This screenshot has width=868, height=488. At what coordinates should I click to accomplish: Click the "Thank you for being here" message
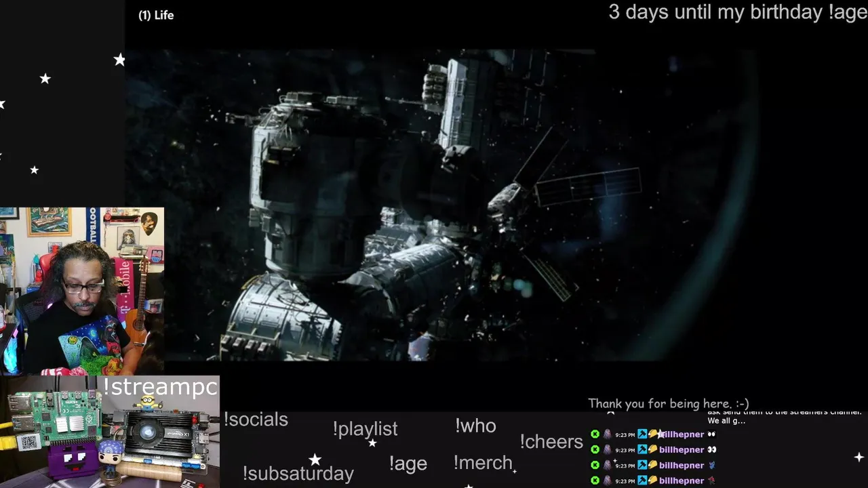click(669, 403)
